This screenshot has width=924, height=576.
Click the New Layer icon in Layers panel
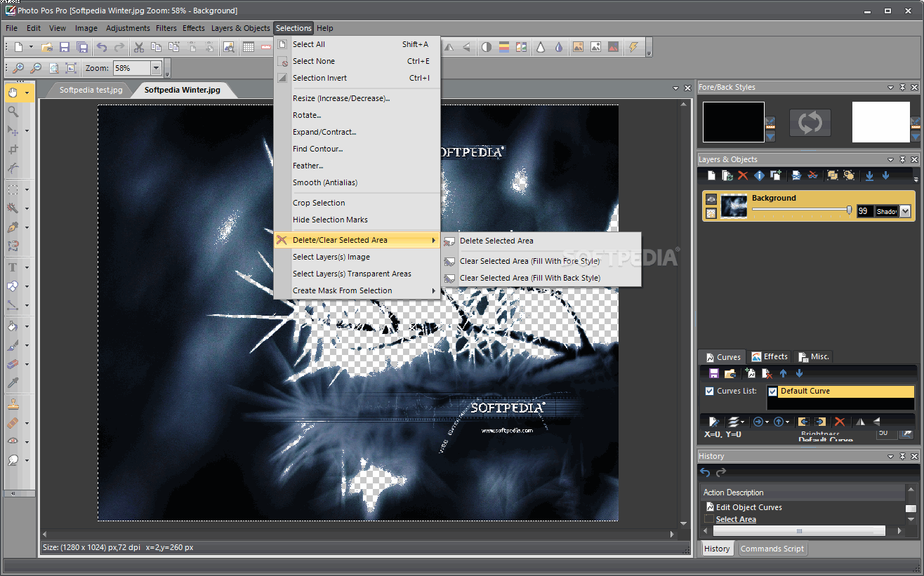click(x=711, y=175)
